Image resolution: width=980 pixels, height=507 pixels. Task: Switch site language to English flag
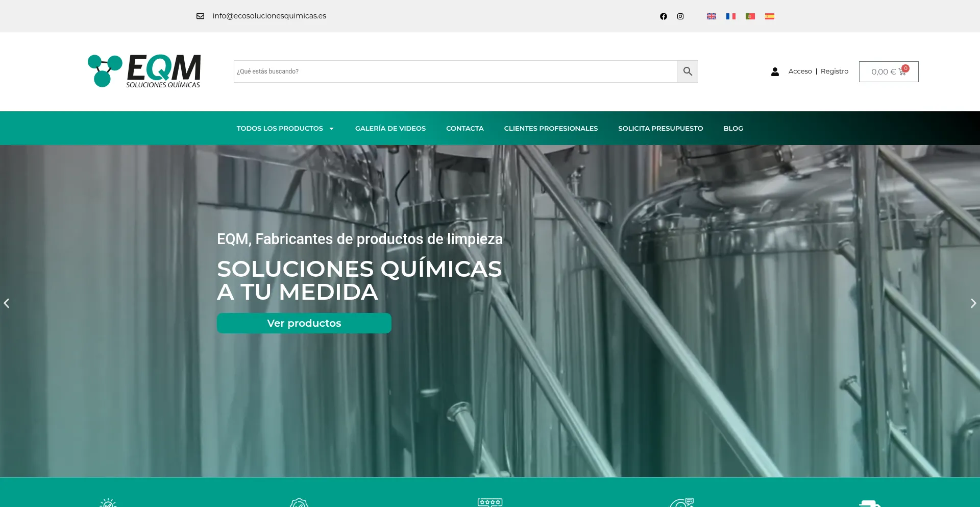711,16
